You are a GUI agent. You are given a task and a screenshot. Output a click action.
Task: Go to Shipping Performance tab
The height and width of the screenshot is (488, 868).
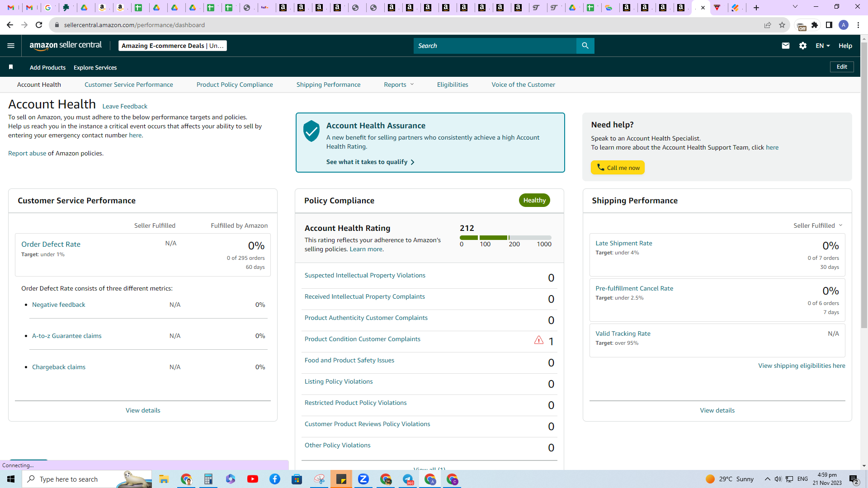click(329, 84)
